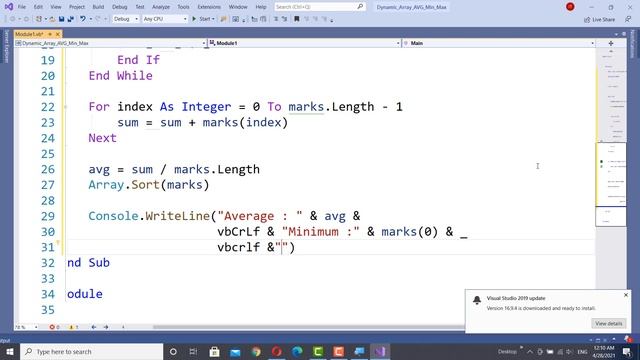
Task: Open the Analyze menu
Action: [161, 7]
